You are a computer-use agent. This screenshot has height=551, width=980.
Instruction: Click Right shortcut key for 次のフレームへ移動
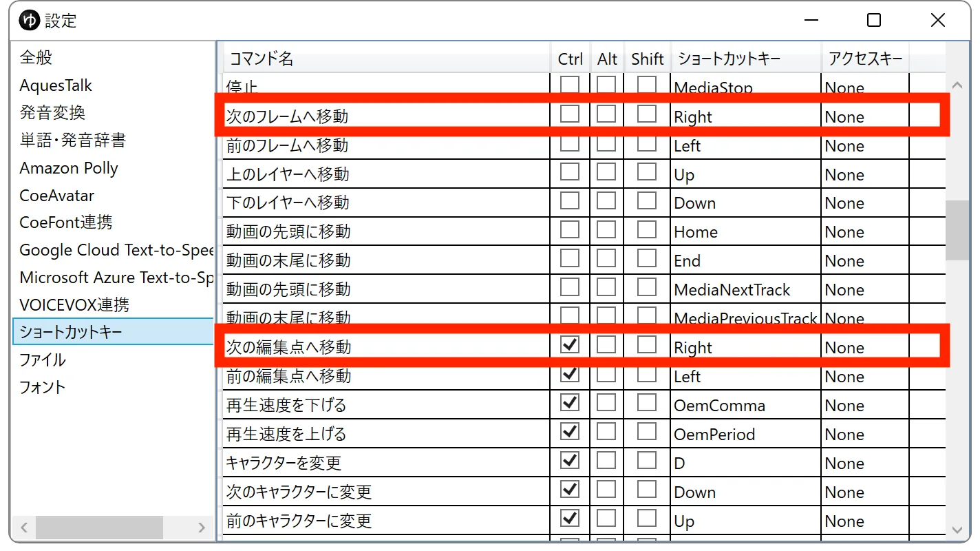click(x=746, y=117)
